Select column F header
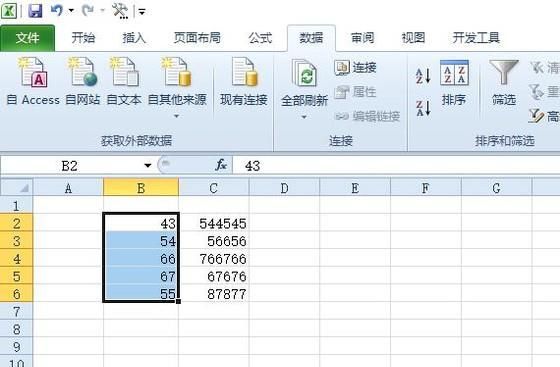Screen dimensions: 560x367 425,188
